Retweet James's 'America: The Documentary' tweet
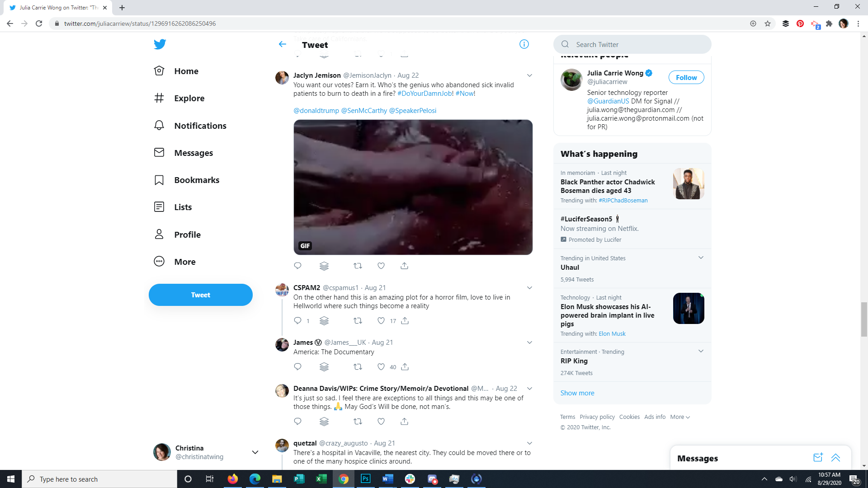 (x=358, y=367)
